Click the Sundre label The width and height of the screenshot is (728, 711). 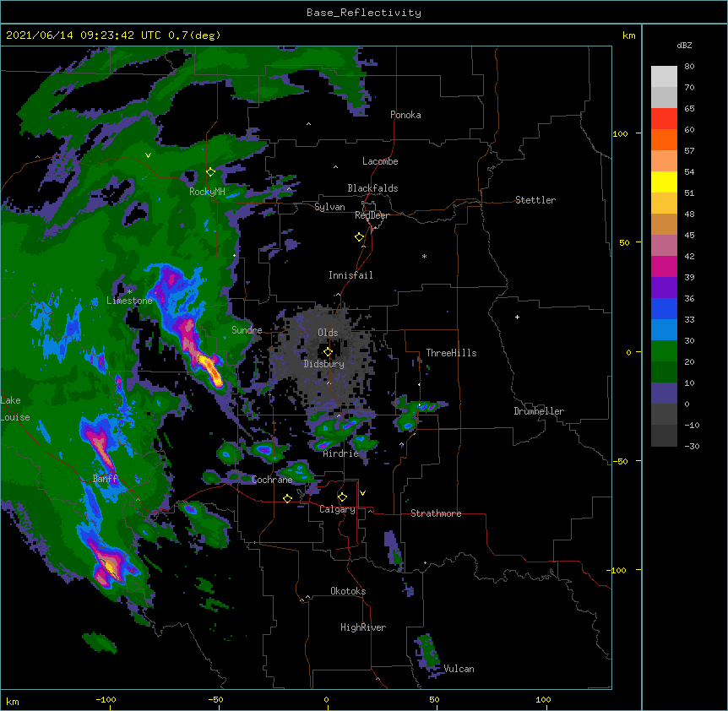pos(247,330)
